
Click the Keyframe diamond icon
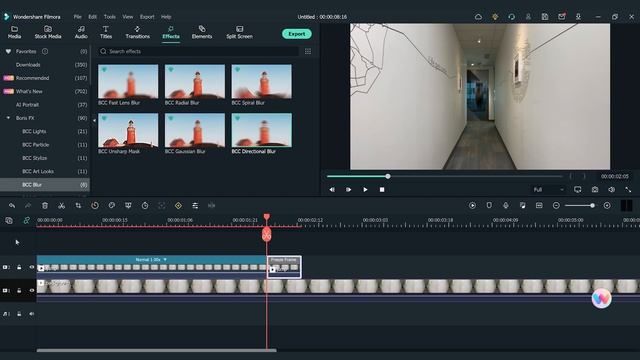(178, 206)
